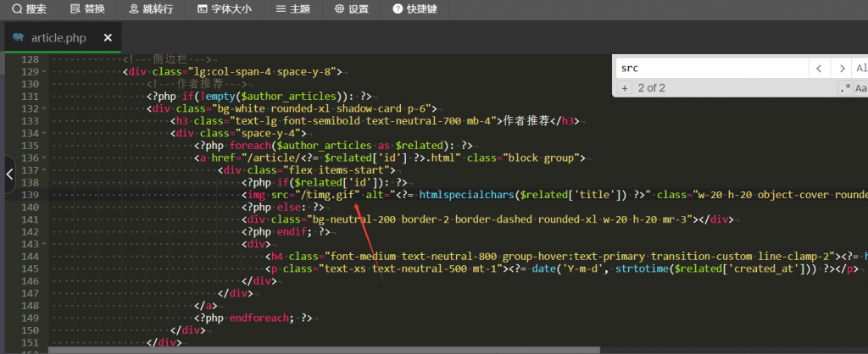Click line number 139 in gutter
This screenshot has width=868, height=354.
(30, 195)
